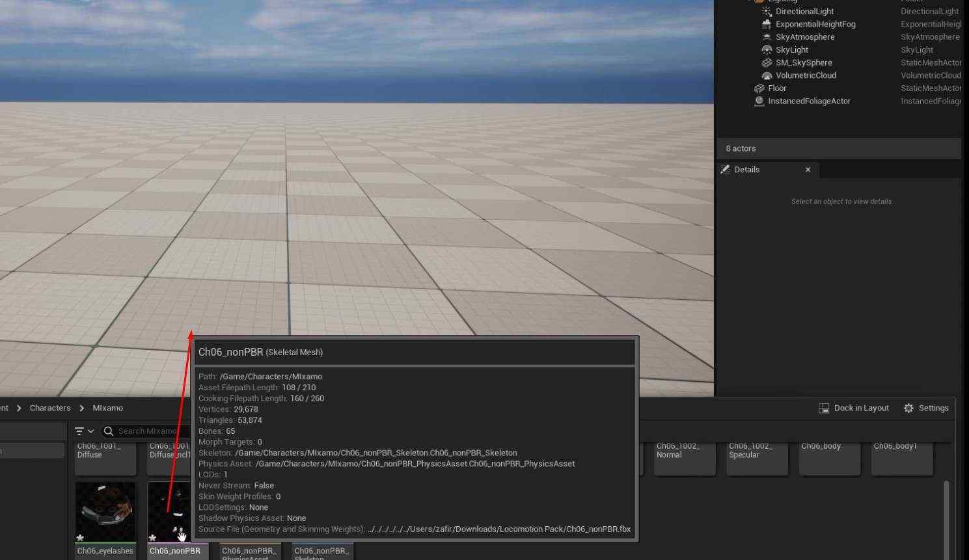The image size is (969, 560).
Task: Select the SM_SkySphere mesh icon
Action: [x=767, y=63]
